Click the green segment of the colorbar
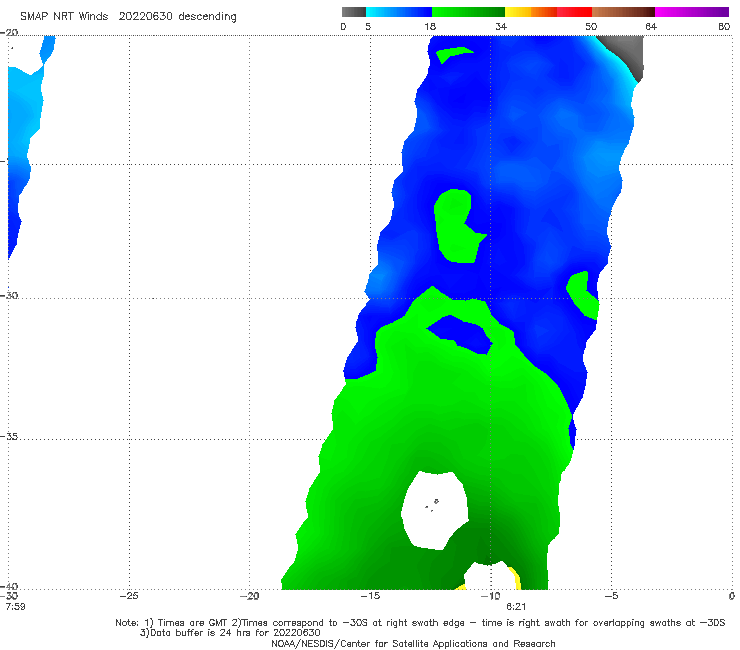 (468, 12)
